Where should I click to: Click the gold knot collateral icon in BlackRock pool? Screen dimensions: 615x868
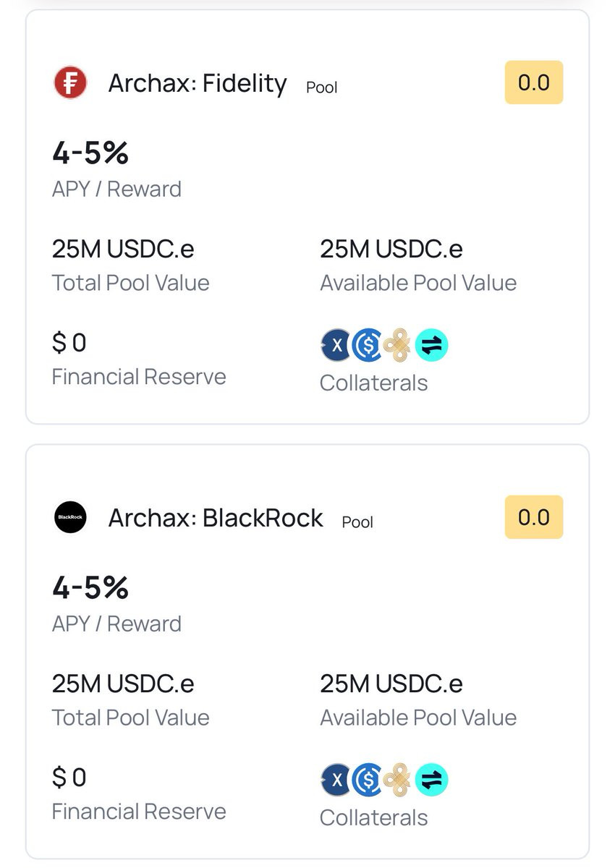pos(397,780)
